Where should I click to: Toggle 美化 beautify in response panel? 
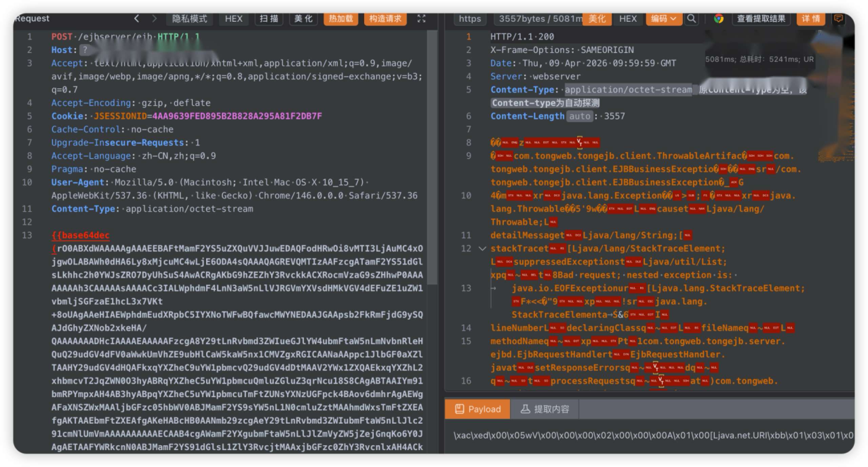pyautogui.click(x=597, y=18)
